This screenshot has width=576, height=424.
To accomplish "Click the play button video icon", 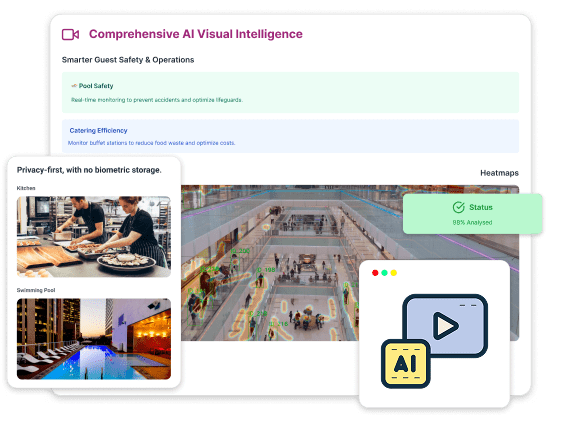I will [x=446, y=325].
